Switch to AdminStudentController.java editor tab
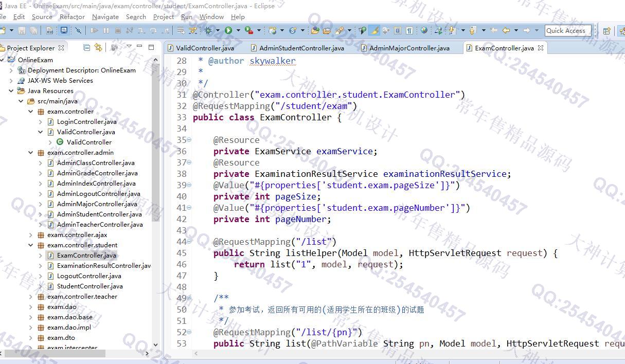 (297, 48)
